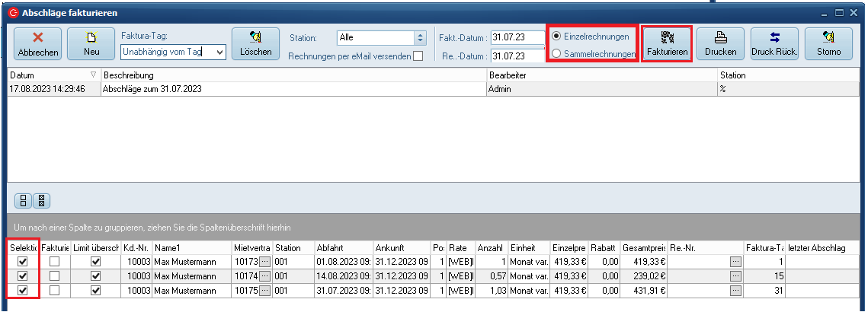Open the Station dropdown showing Alle
The image size is (868, 312).
(x=419, y=37)
